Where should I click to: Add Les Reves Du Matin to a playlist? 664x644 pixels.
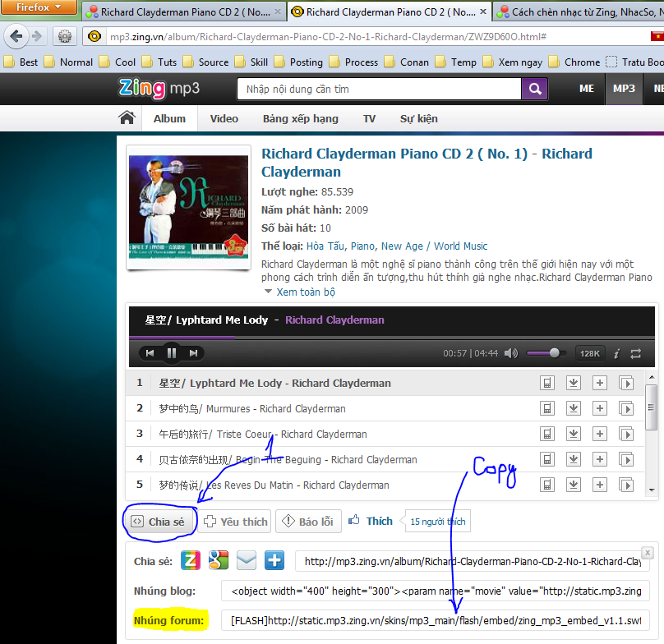pyautogui.click(x=600, y=485)
